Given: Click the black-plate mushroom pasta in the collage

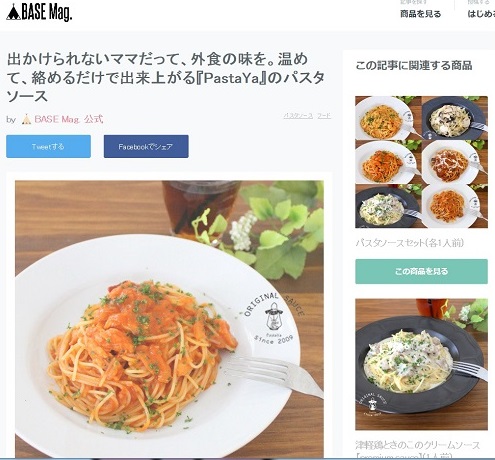Looking at the screenshot, I should click(x=455, y=118).
